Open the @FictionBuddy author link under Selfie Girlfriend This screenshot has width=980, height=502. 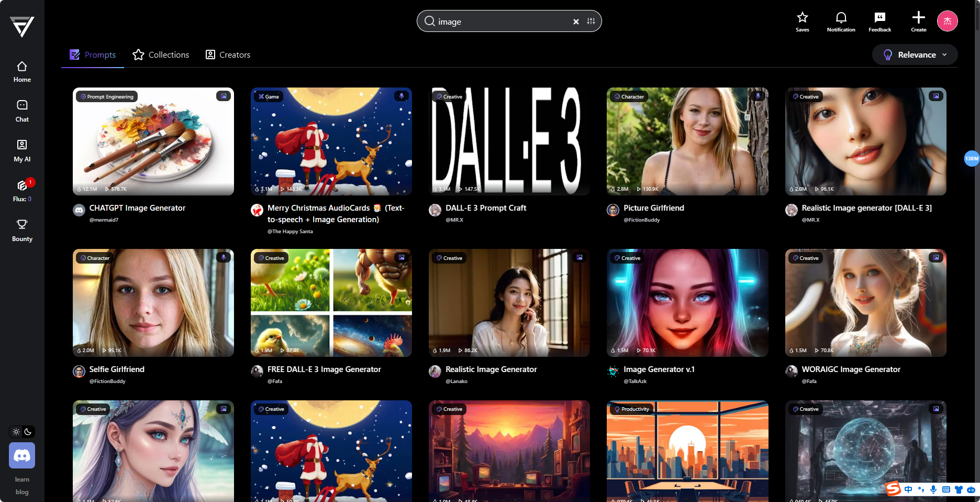coord(107,381)
